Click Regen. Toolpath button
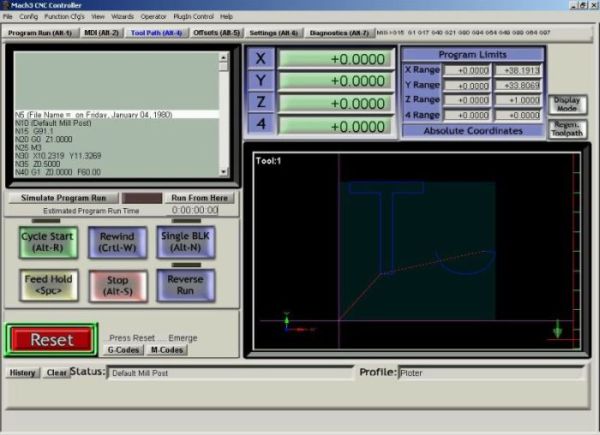 [567, 129]
